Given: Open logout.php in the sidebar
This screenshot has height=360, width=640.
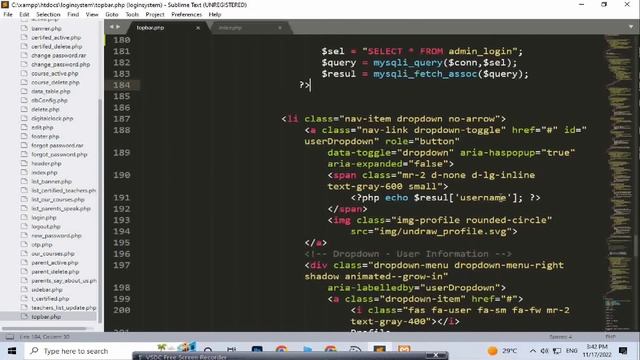Looking at the screenshot, I should tap(46, 227).
